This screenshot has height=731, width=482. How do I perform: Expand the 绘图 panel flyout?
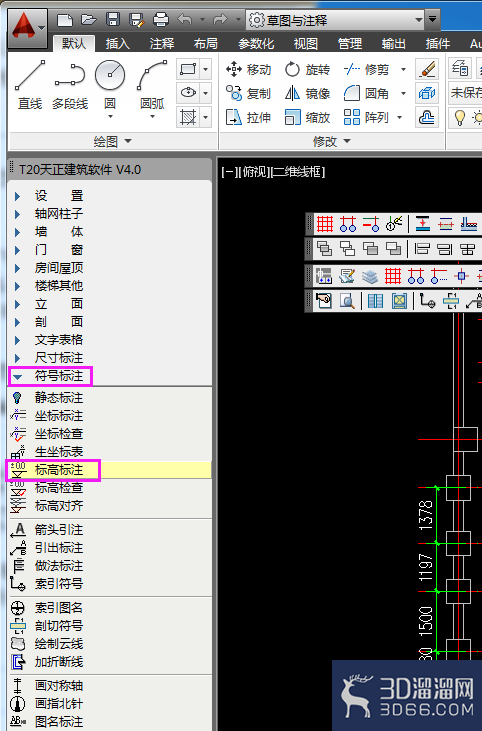click(113, 141)
